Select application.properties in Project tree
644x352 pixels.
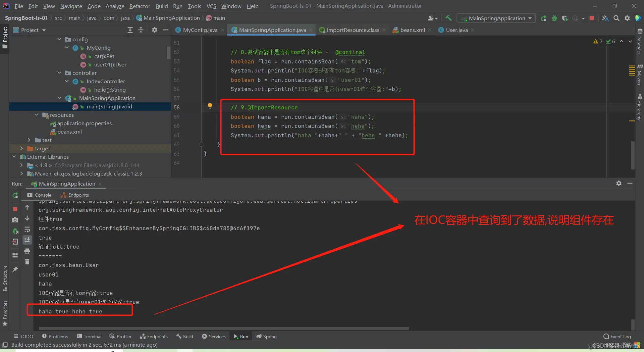tap(84, 123)
